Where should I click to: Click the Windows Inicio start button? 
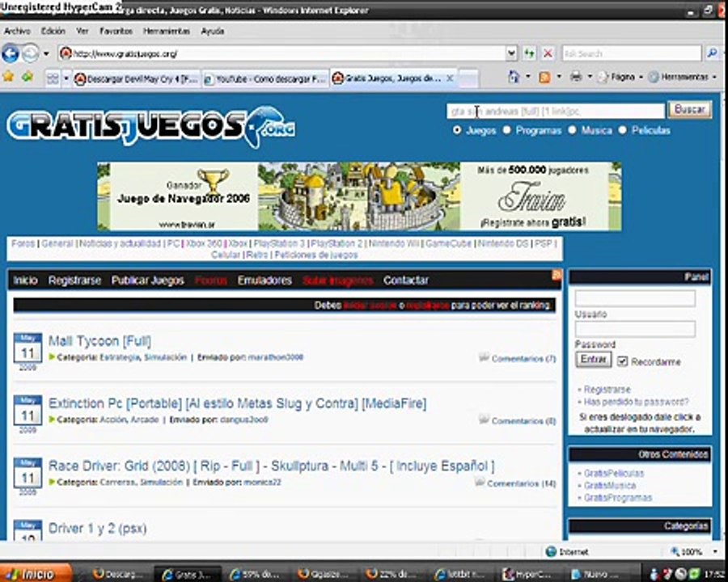(36, 574)
